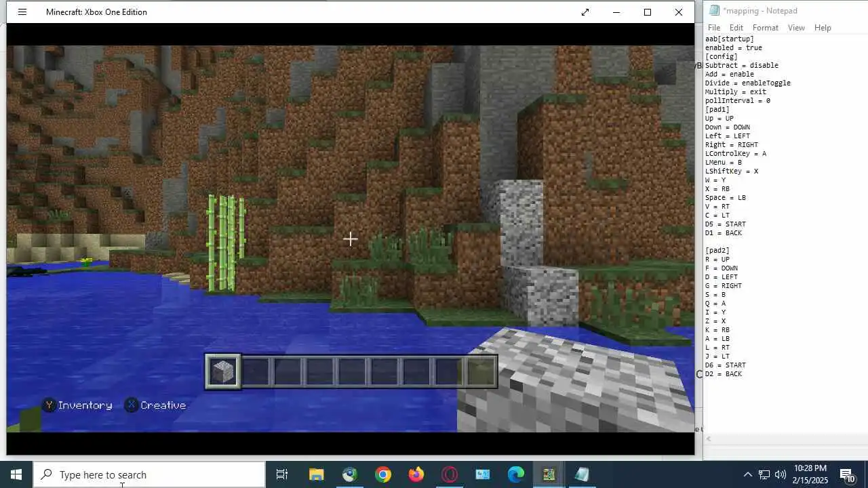
Task: Click the '[pad2]' section header in Notepad
Action: (x=717, y=251)
